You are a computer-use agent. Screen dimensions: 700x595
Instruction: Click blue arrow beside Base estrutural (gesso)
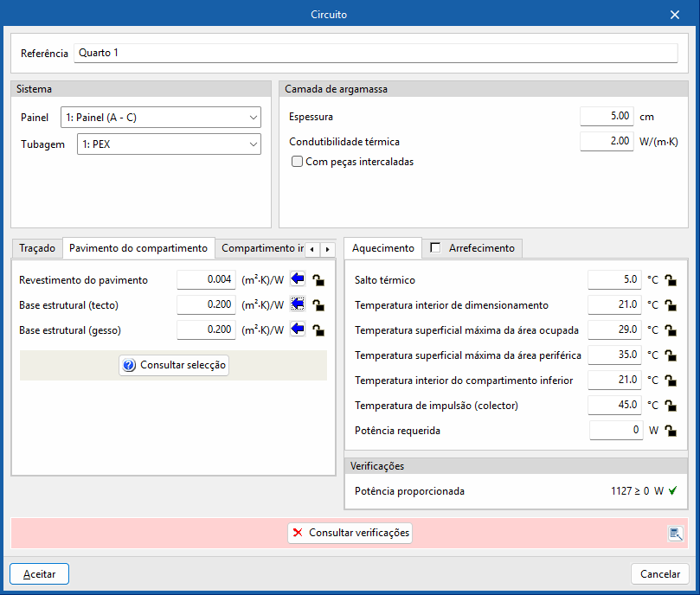click(x=298, y=329)
